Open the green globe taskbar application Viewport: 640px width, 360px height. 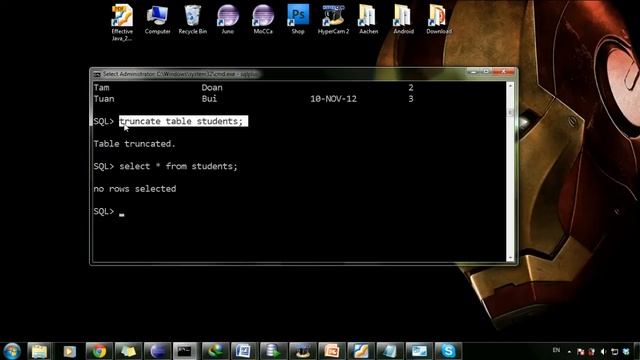(215, 351)
